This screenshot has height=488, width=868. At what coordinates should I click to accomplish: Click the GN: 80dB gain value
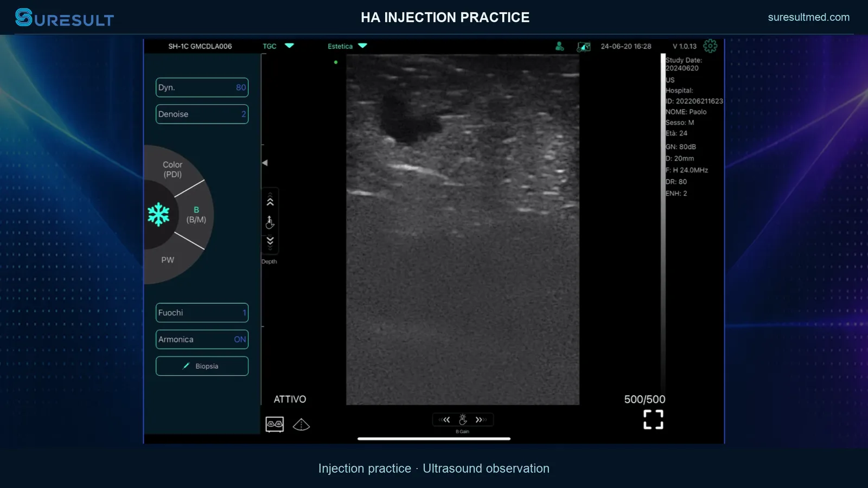681,147
